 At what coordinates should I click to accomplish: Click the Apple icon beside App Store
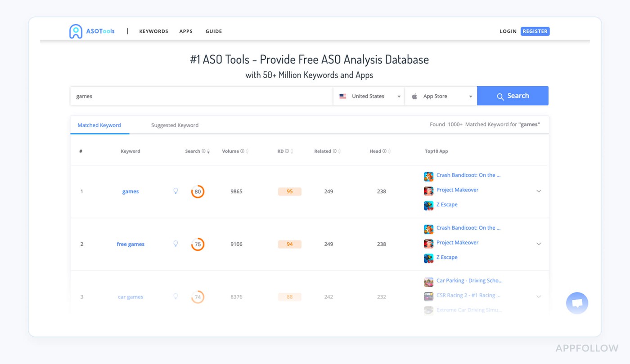[414, 96]
